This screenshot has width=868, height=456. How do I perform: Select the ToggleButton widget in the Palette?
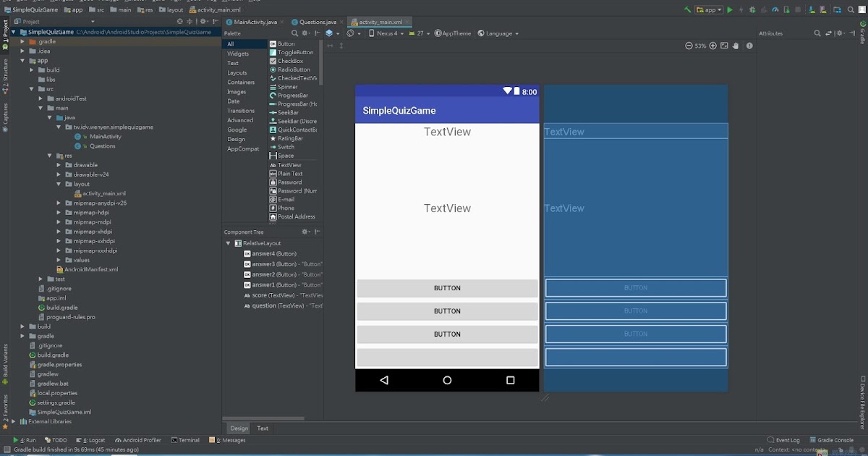(x=294, y=51)
